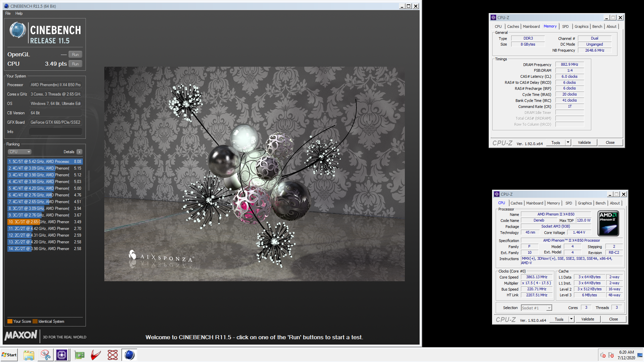The width and height of the screenshot is (644, 362).
Task: Open Graphics tab in lower CPU-Z window
Action: [585, 203]
